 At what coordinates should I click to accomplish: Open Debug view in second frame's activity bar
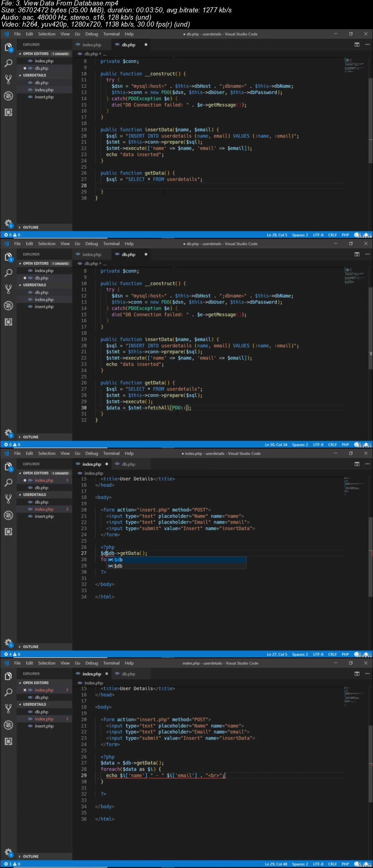coord(8,306)
